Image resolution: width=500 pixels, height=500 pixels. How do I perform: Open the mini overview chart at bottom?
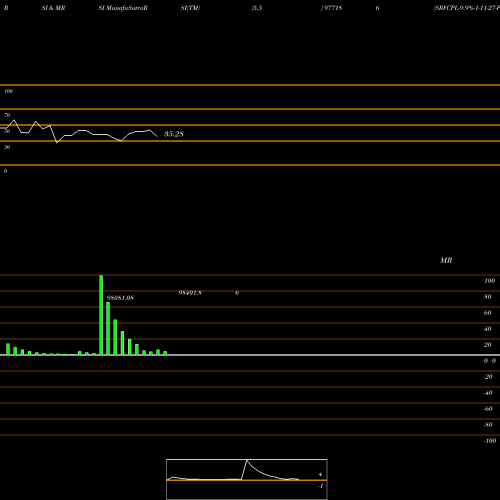247,479
